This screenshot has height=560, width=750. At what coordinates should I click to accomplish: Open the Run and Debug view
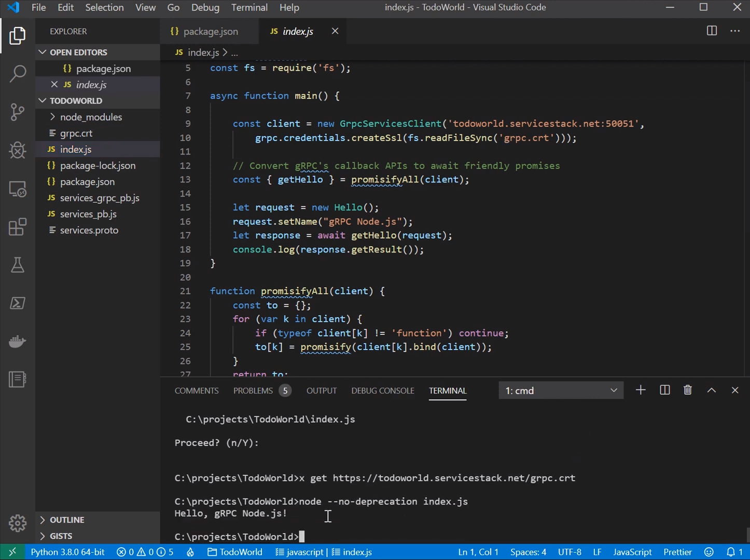pyautogui.click(x=17, y=150)
